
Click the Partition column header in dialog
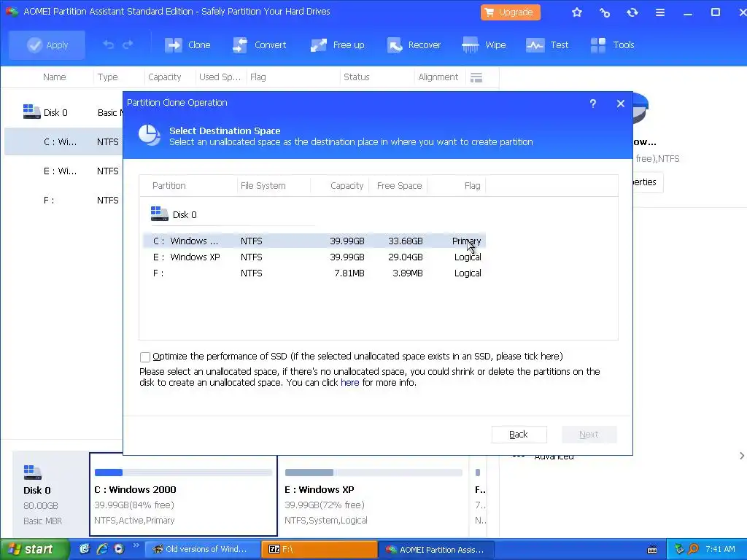pos(169,186)
